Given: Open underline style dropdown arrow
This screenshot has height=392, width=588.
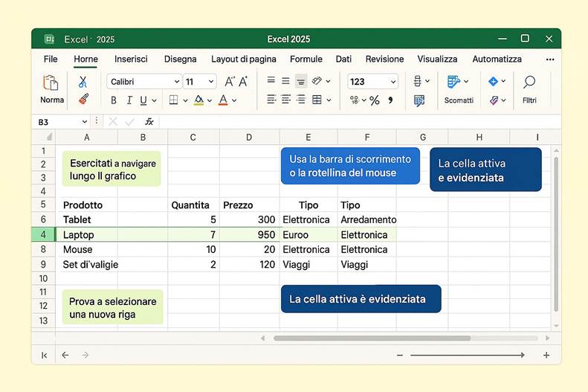Looking at the screenshot, I should coord(154,100).
